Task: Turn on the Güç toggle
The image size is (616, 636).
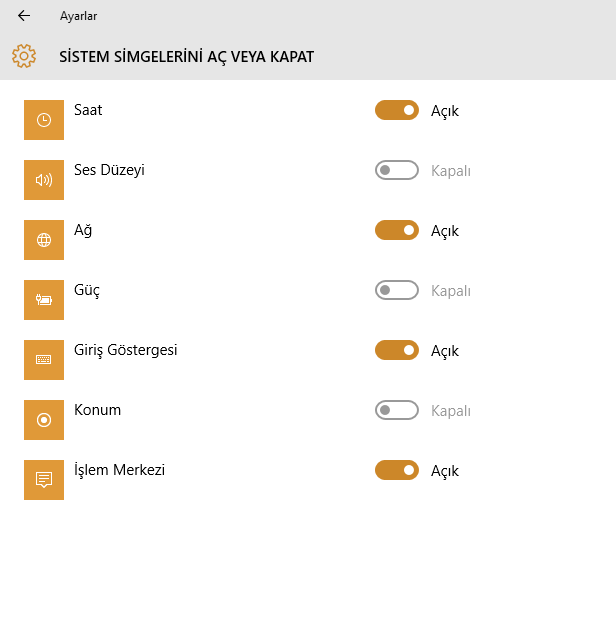Action: (x=397, y=290)
